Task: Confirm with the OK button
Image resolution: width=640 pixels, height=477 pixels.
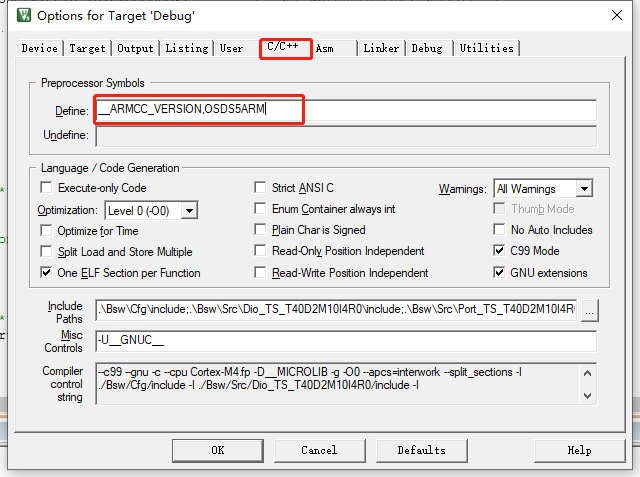Action: [218, 450]
